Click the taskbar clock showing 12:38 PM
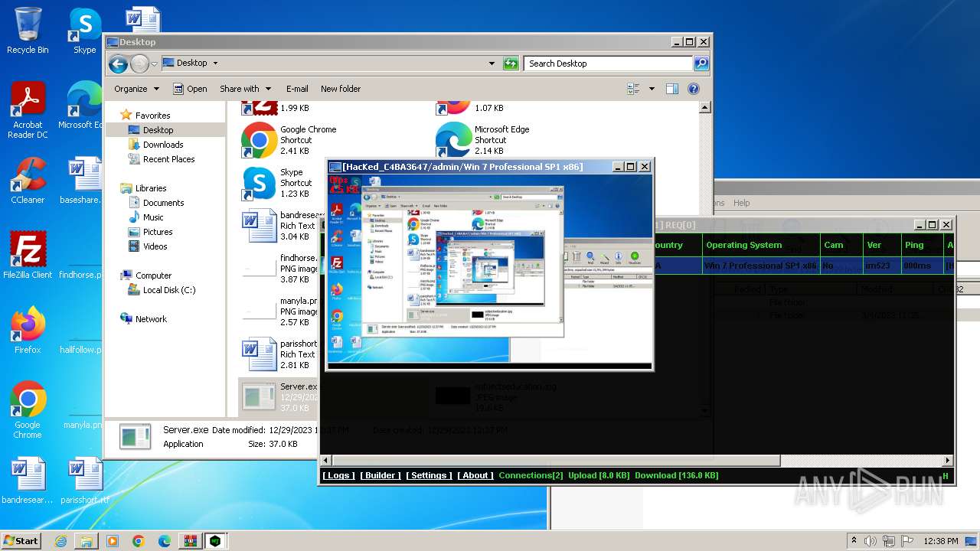The width and height of the screenshot is (980, 551). (x=940, y=541)
